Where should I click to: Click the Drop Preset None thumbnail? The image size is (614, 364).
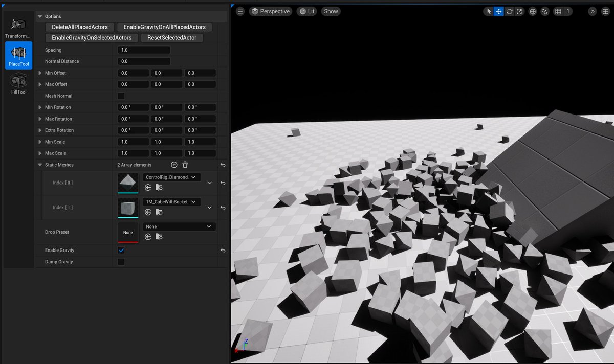coord(128,232)
